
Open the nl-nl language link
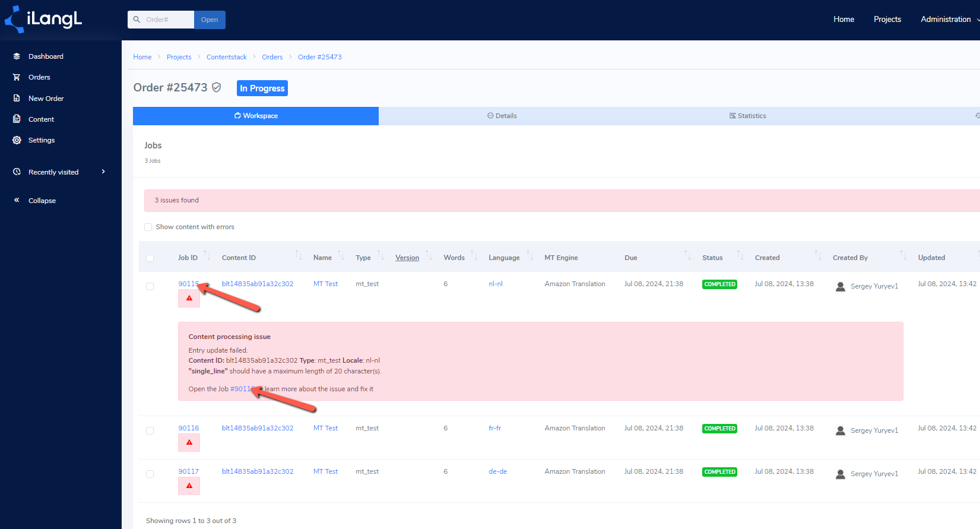[496, 284]
